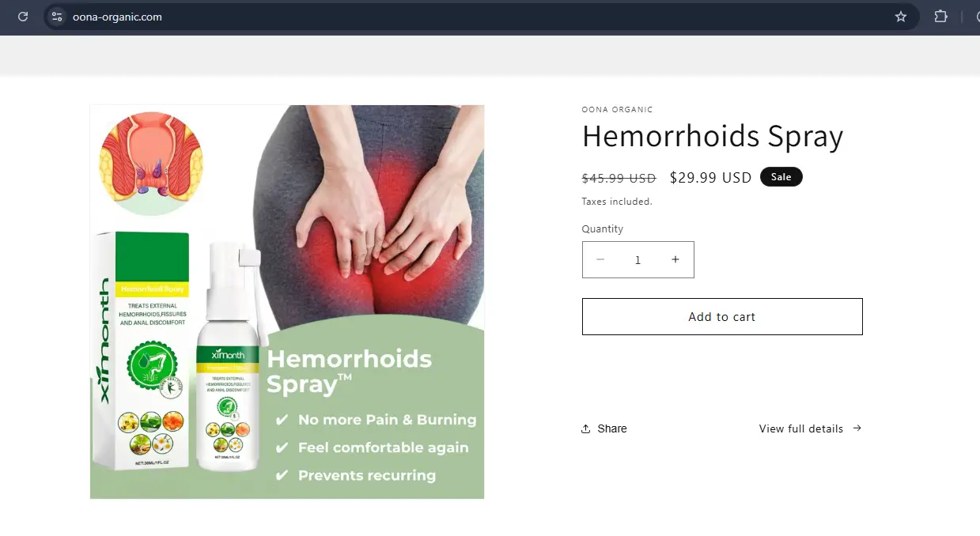Screen dimensions: 980x536
Task: Click the circular hemorrhoid anatomy illustration
Action: pyautogui.click(x=151, y=164)
